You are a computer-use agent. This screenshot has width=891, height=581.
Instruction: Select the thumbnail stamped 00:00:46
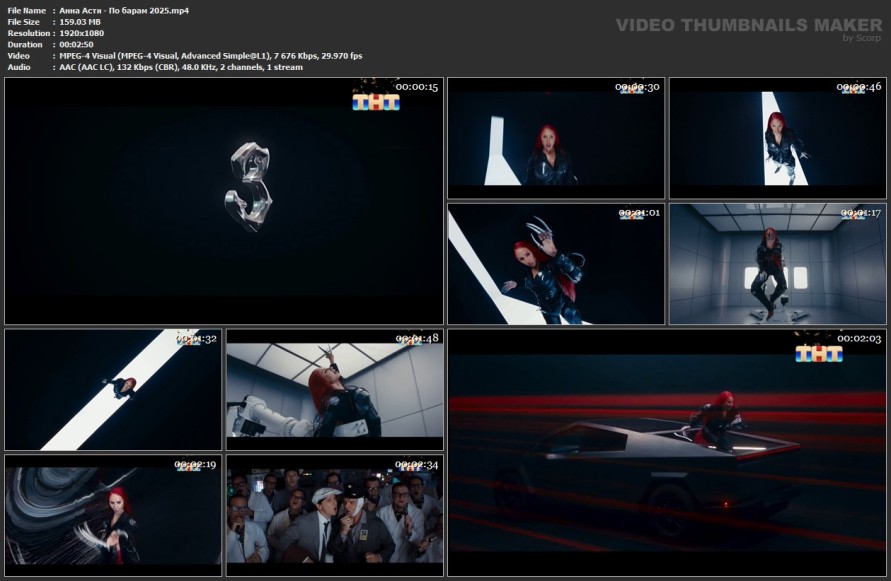(777, 138)
